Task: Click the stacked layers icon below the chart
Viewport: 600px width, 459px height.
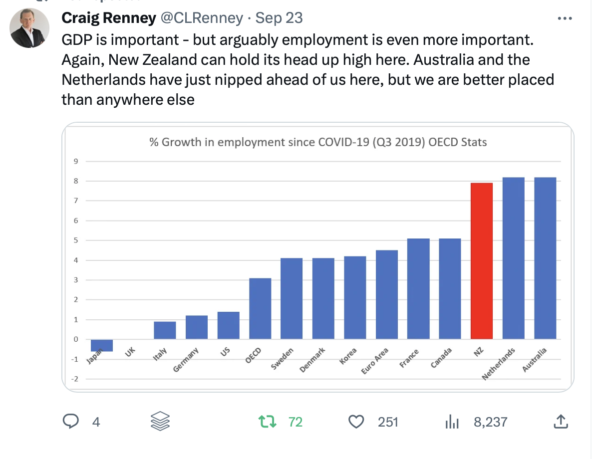Action: (x=159, y=422)
